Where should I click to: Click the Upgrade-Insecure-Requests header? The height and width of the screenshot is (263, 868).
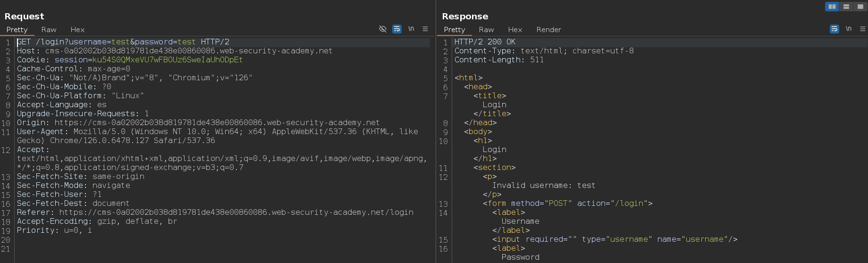(x=83, y=114)
